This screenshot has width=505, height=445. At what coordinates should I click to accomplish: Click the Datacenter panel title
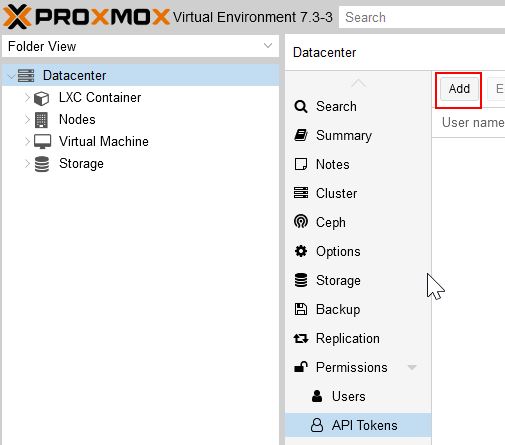324,53
